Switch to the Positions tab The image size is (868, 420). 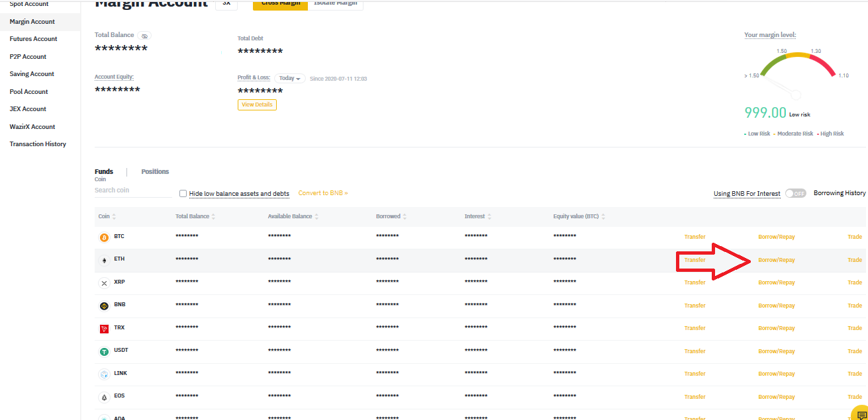[155, 171]
